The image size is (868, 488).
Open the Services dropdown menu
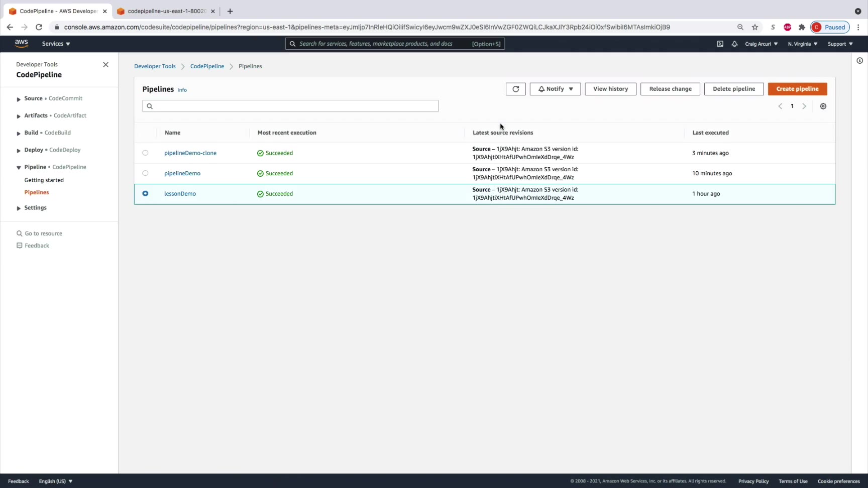tap(56, 44)
